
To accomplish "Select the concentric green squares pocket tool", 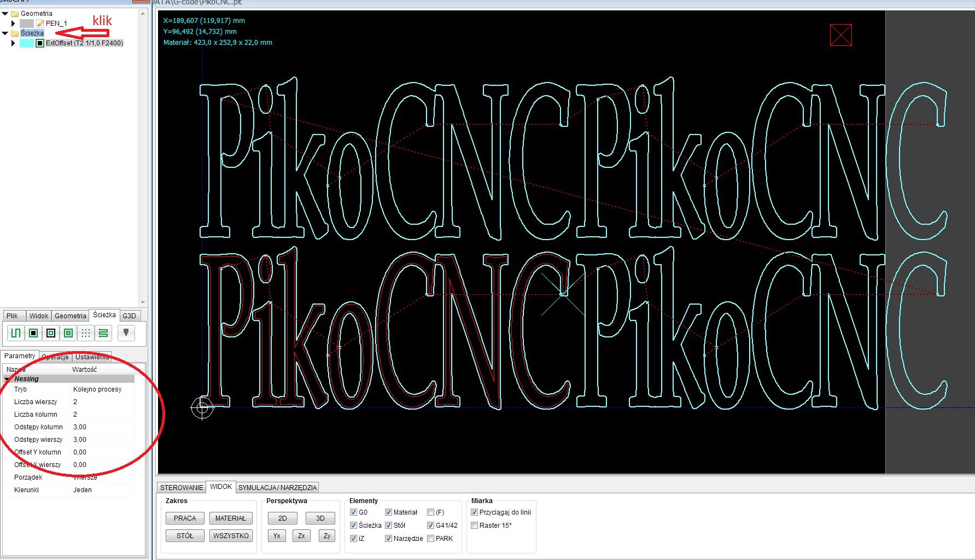I will point(68,333).
